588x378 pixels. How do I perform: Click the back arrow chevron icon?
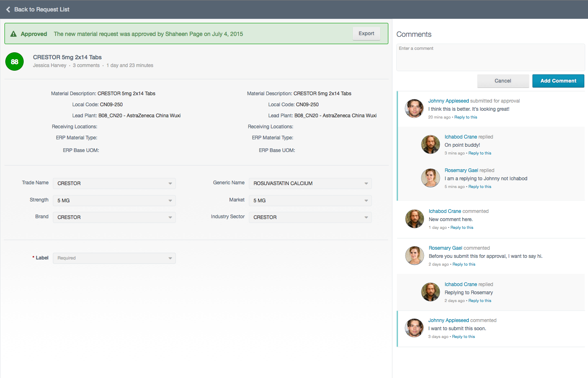point(8,9)
